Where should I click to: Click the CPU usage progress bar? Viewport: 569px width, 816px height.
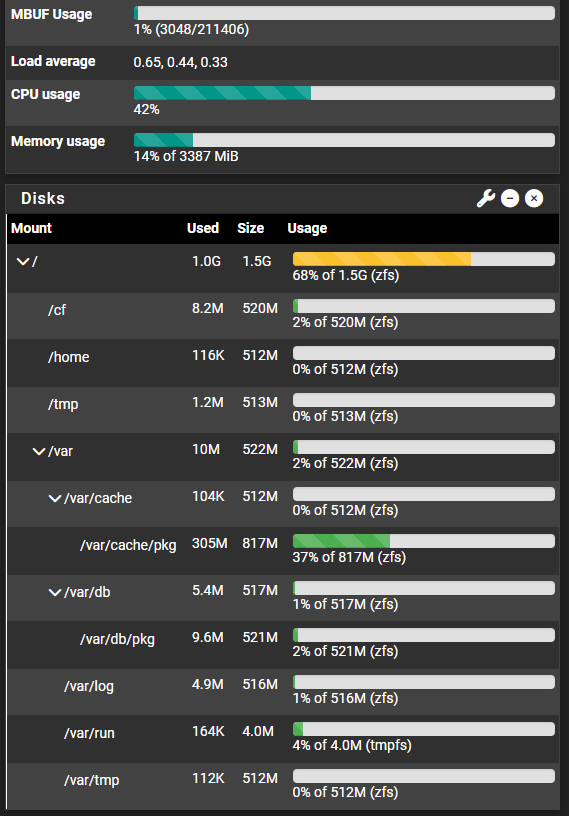[x=344, y=93]
